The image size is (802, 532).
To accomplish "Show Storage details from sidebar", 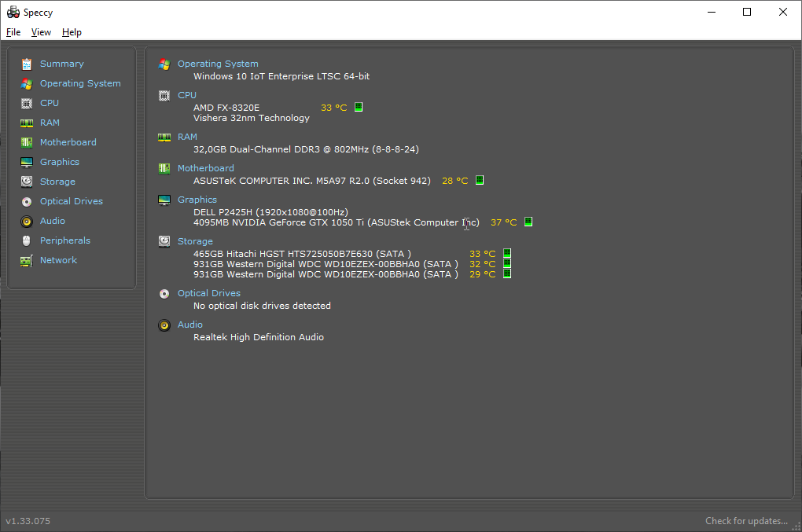I will 57,182.
